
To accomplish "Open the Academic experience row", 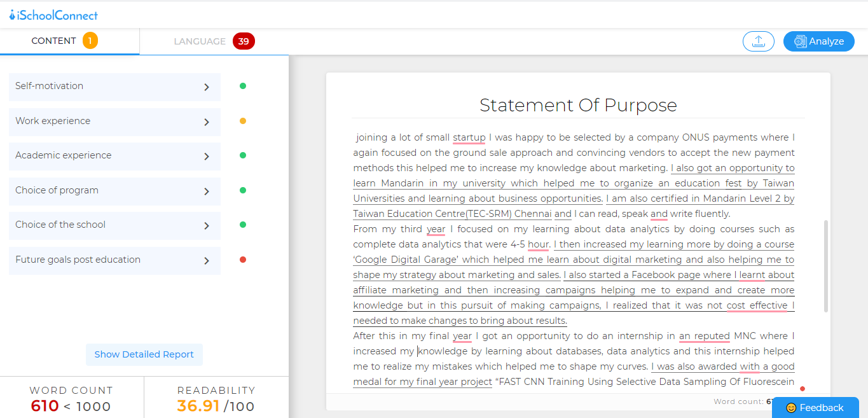I will (x=114, y=156).
